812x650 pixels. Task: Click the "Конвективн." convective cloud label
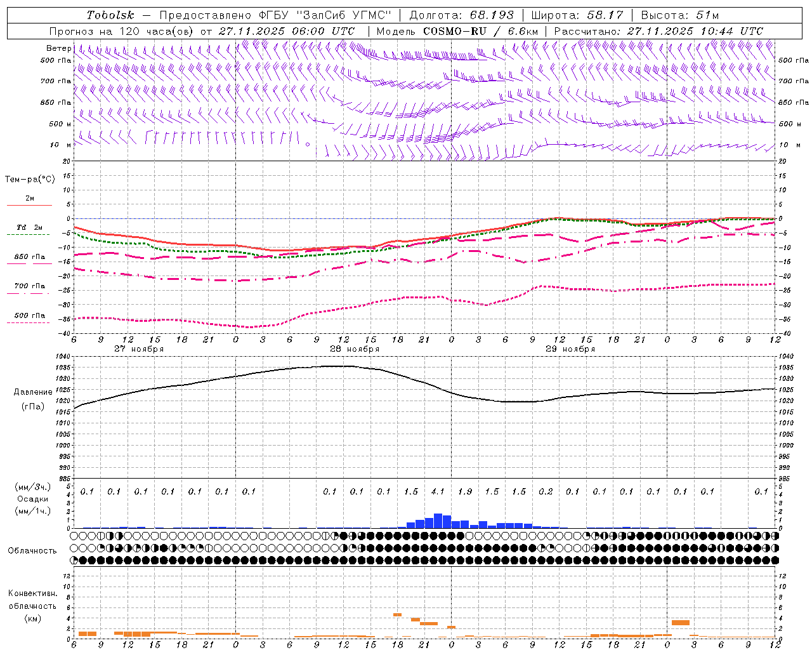click(32, 594)
